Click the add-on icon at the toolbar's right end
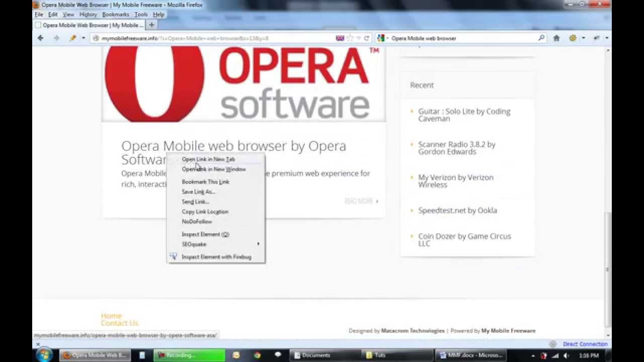 [x=597, y=38]
